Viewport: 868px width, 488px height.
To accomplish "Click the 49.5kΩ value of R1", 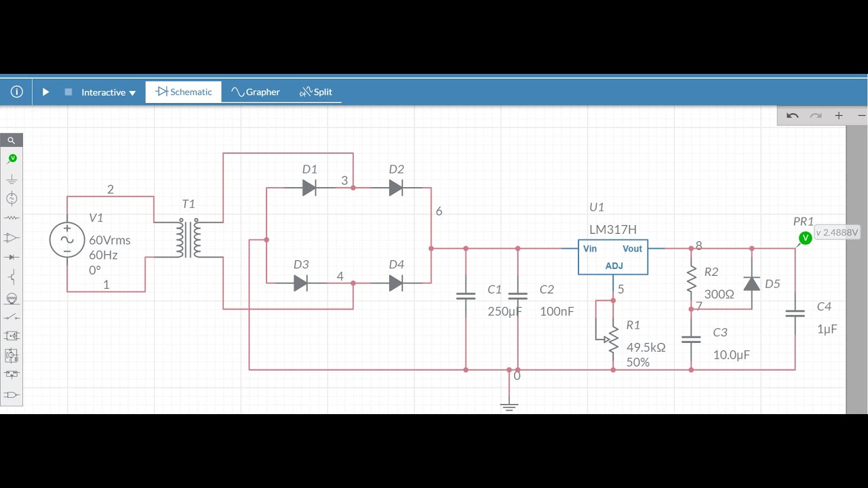I will click(646, 347).
